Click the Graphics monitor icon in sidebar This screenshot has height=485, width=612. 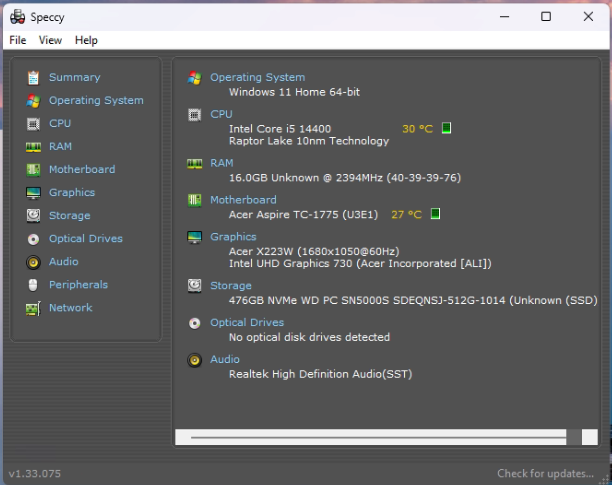pos(33,193)
